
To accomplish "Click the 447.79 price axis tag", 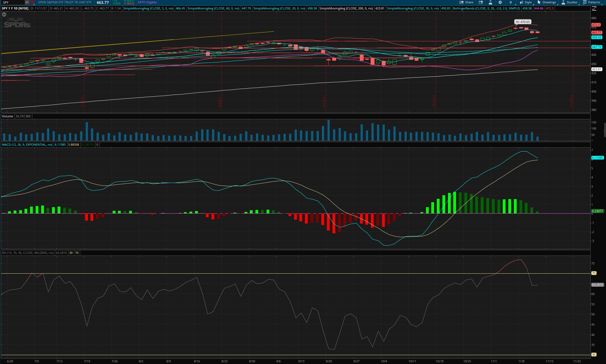I will click(597, 47).
